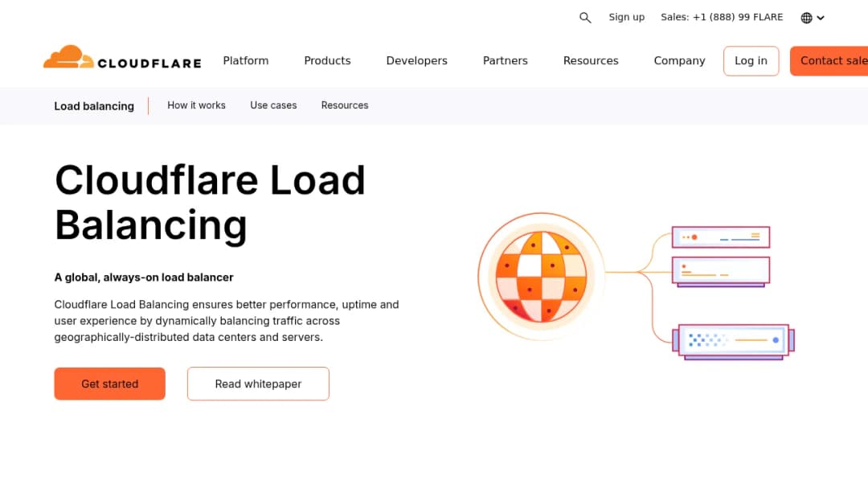Image resolution: width=868 pixels, height=489 pixels.
Task: Select the Load balancing sub-navigation heading
Action: tap(94, 106)
